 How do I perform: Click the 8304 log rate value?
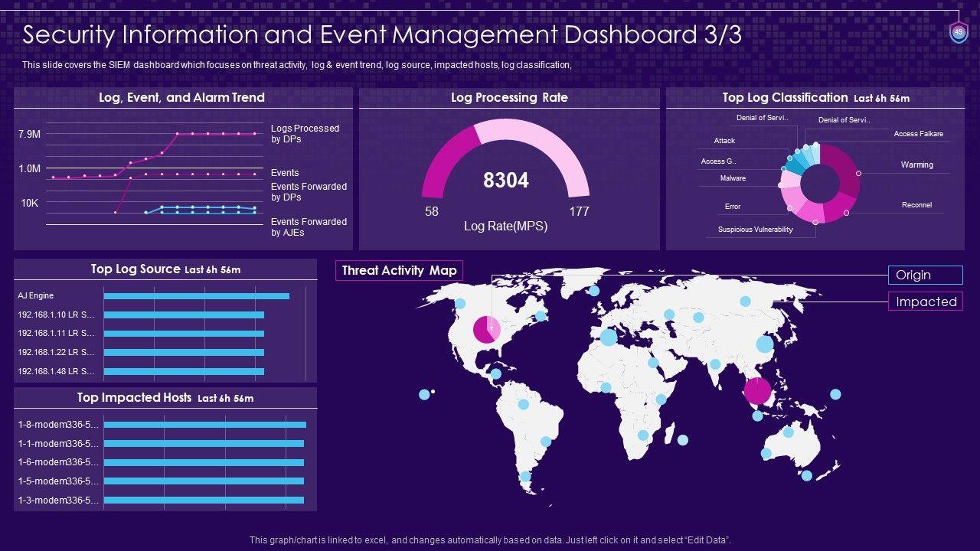(x=505, y=181)
